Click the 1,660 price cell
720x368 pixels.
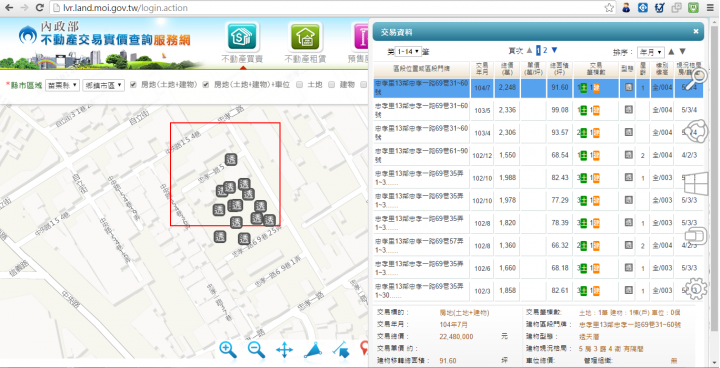(507, 268)
